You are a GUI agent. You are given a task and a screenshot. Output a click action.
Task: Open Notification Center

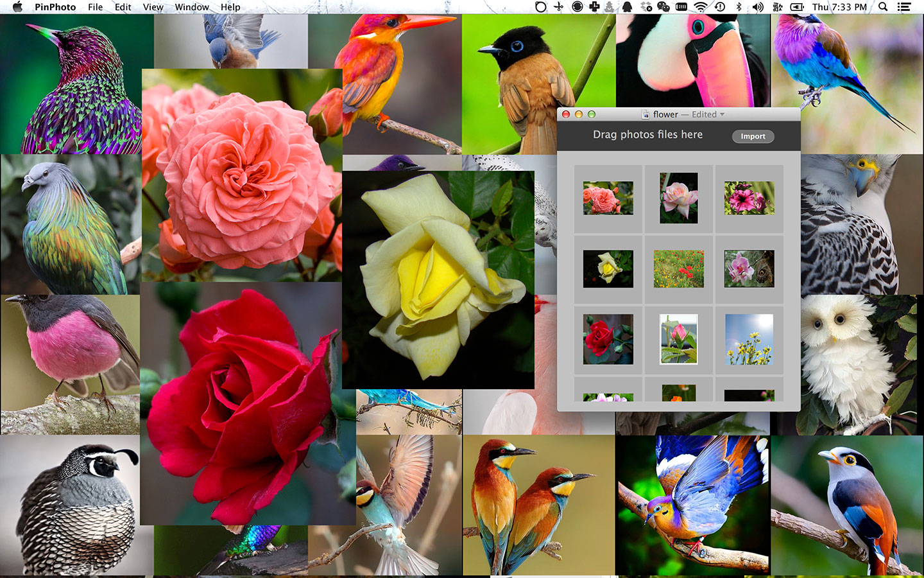903,6
